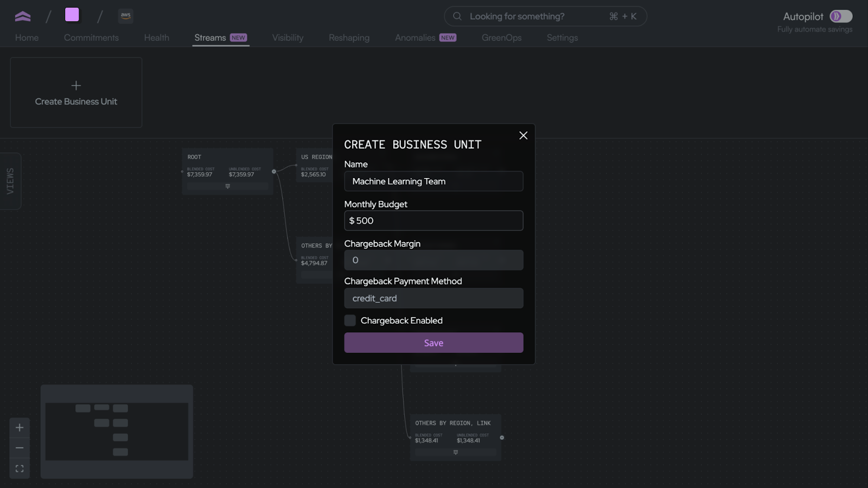The width and height of the screenshot is (868, 488).
Task: Click the $4,794.87 blended cost value
Action: pyautogui.click(x=314, y=263)
